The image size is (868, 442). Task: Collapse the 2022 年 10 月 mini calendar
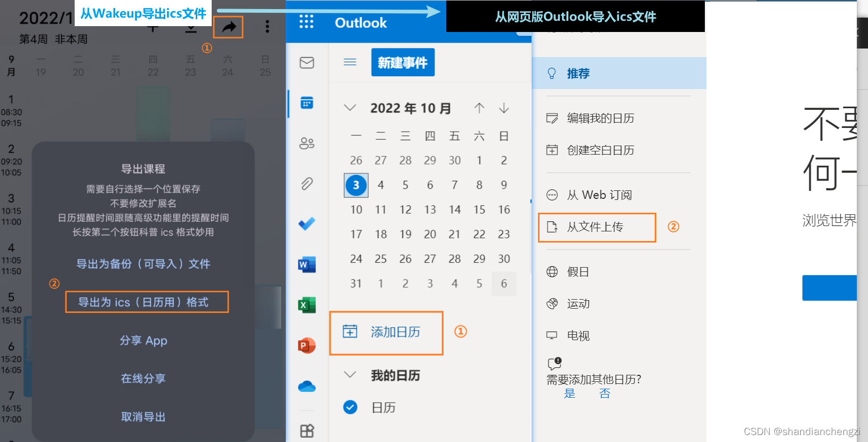pyautogui.click(x=350, y=108)
